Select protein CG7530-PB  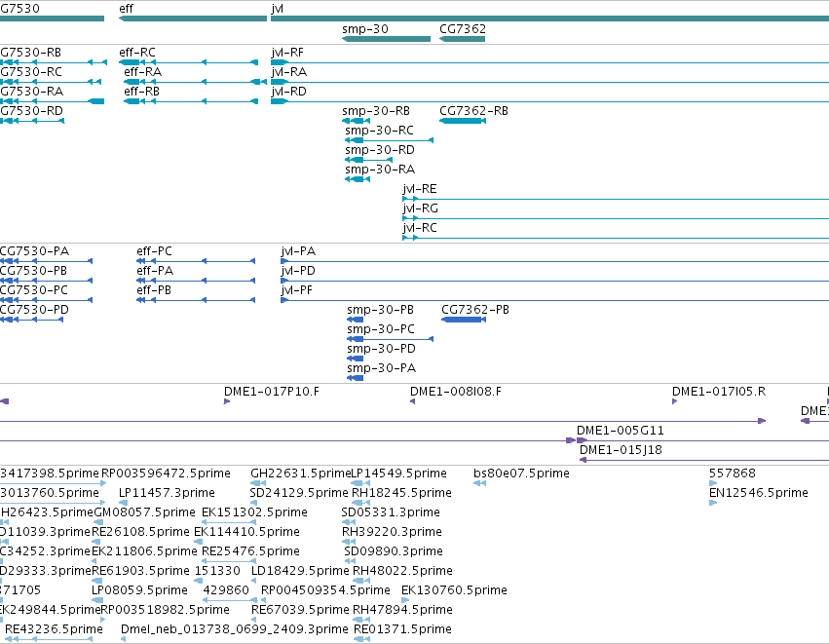(x=46, y=281)
